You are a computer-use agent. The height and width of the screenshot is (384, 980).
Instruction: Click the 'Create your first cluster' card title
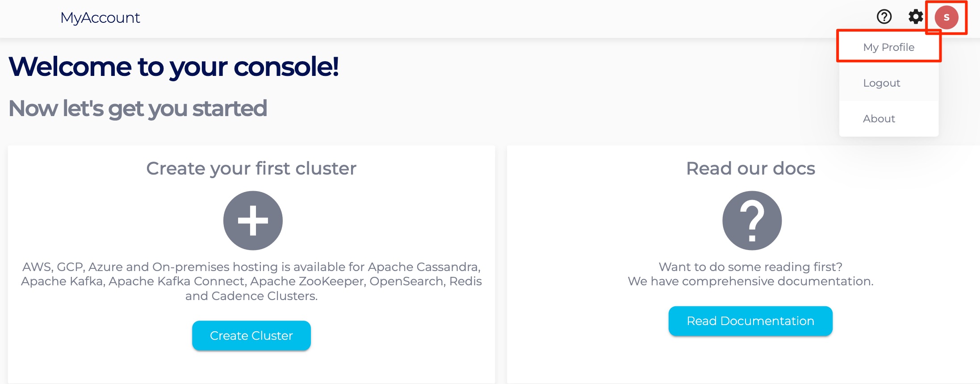coord(251,169)
